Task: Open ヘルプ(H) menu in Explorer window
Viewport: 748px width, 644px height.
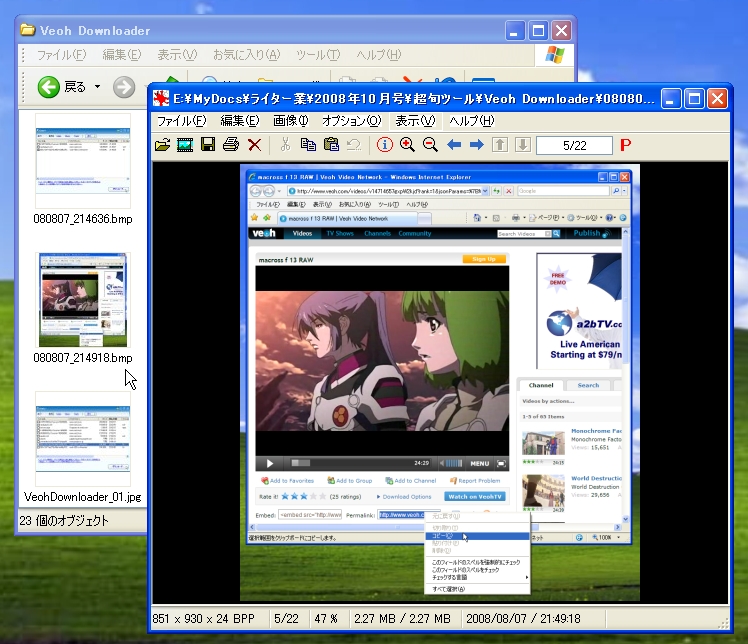Action: [379, 55]
